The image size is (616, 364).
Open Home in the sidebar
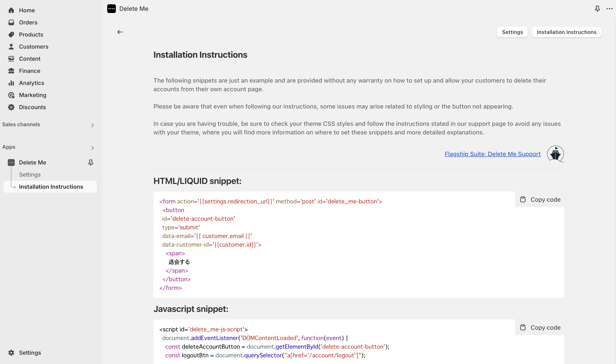27,10
